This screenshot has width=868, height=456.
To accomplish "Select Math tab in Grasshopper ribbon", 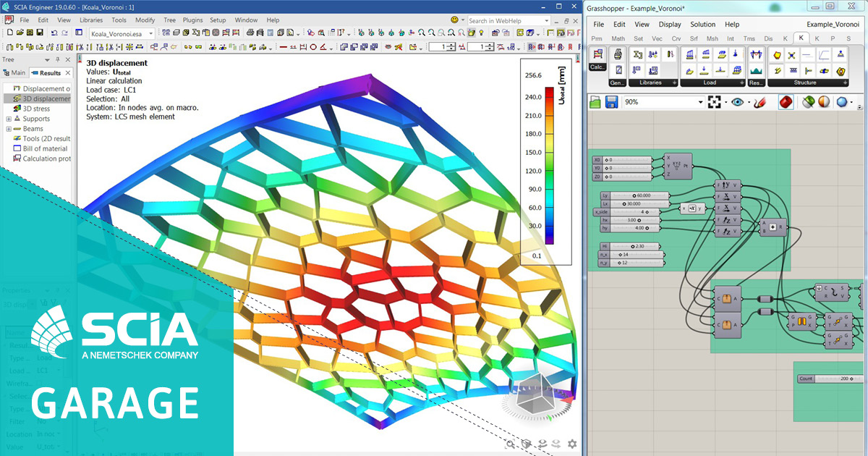I will click(x=618, y=38).
